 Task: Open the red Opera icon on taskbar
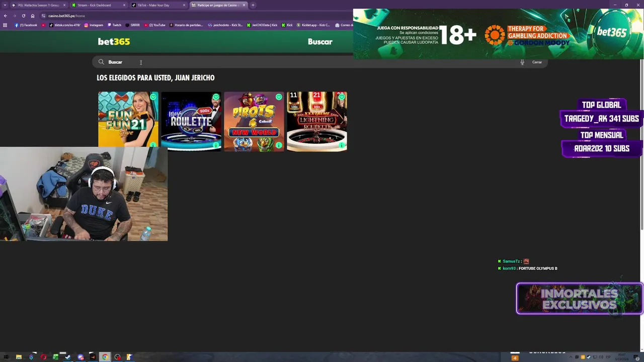43,357
